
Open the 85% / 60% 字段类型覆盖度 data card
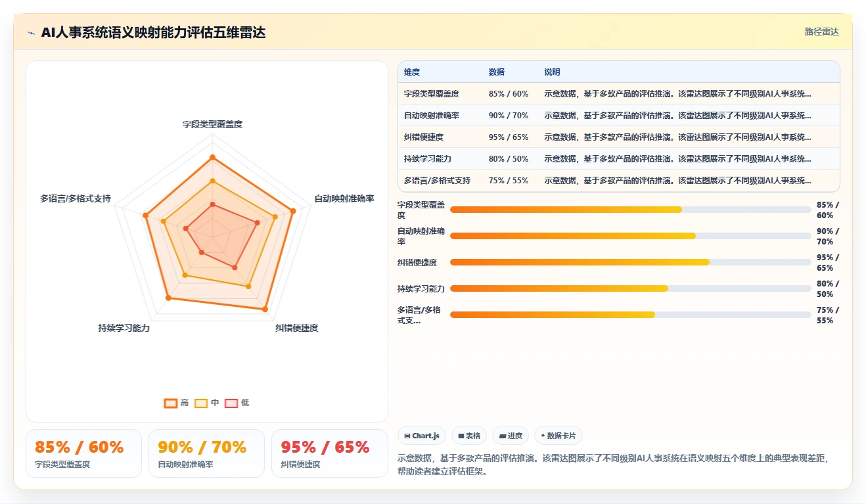click(83, 453)
